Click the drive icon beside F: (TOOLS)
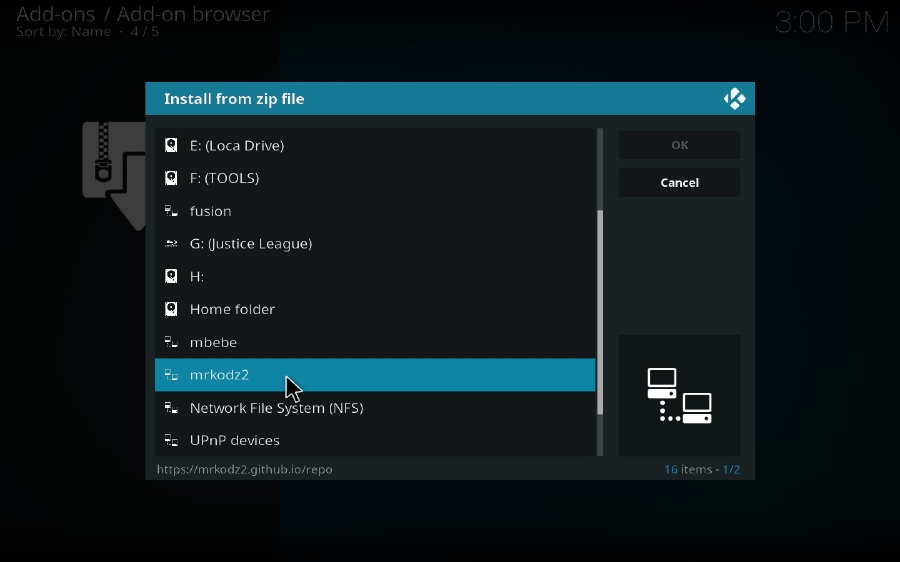Screen dimensions: 900x562 (171, 178)
